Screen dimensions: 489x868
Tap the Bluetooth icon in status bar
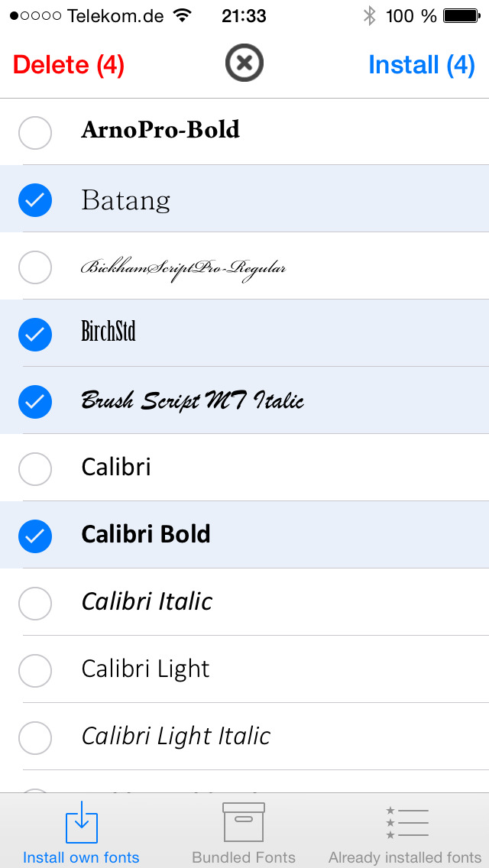370,16
